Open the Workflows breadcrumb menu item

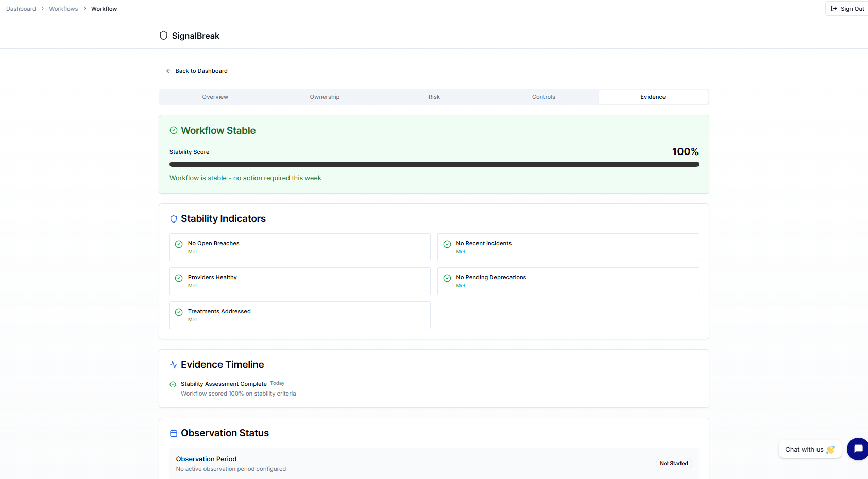click(x=63, y=8)
